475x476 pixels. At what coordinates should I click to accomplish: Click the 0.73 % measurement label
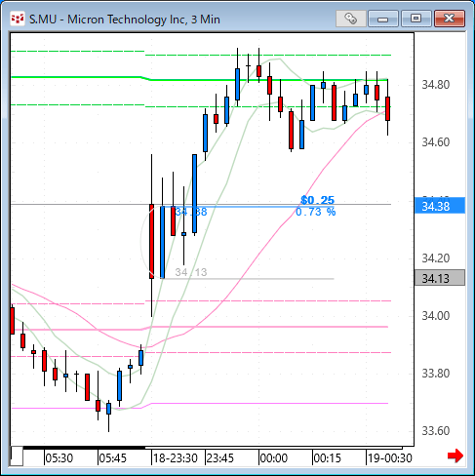[x=316, y=212]
